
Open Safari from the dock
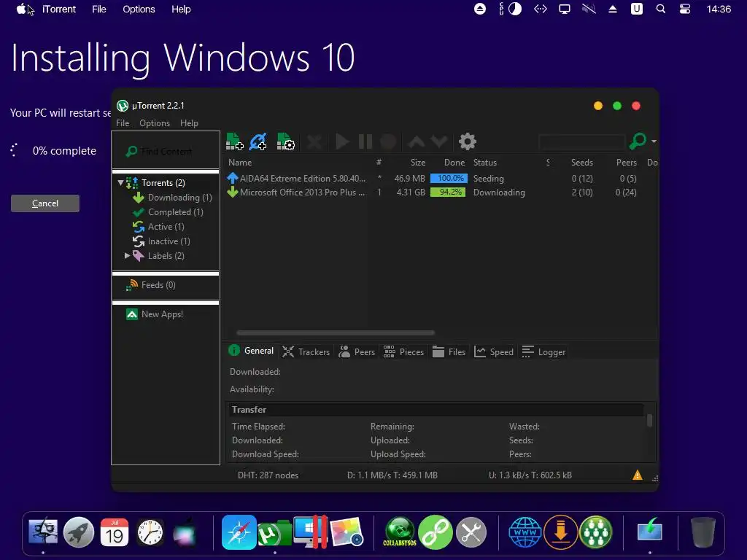pos(239,532)
